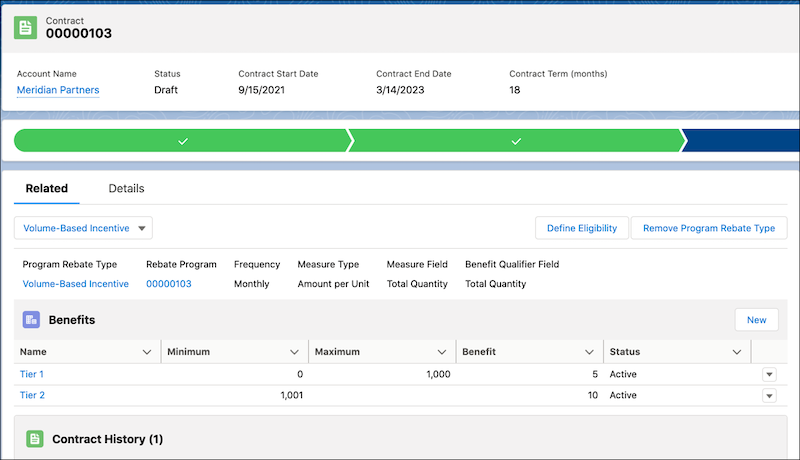Click the Draft status value

(166, 90)
